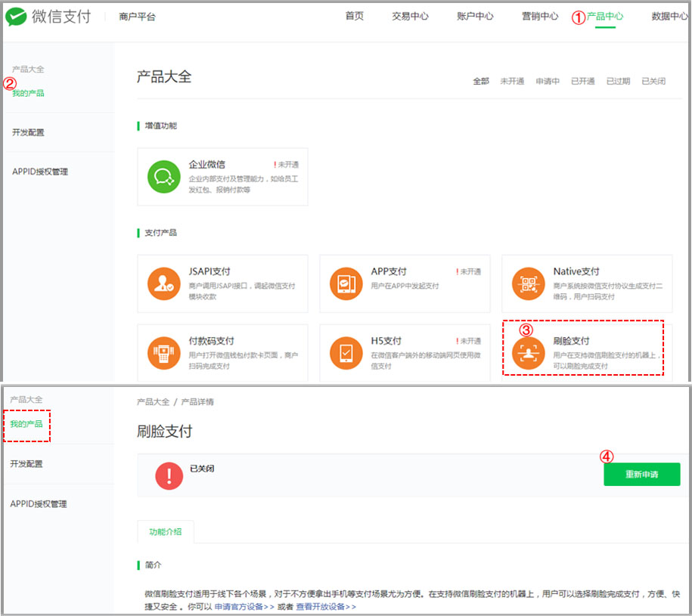Open 开发配置 in lower sidebar
Viewport: 692px width, 616px height.
(26, 464)
